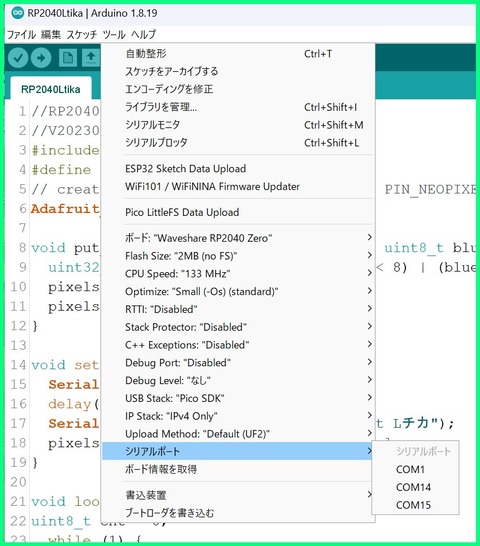Select COM15 serial port
Screen dimensions: 480x546
(x=416, y=505)
